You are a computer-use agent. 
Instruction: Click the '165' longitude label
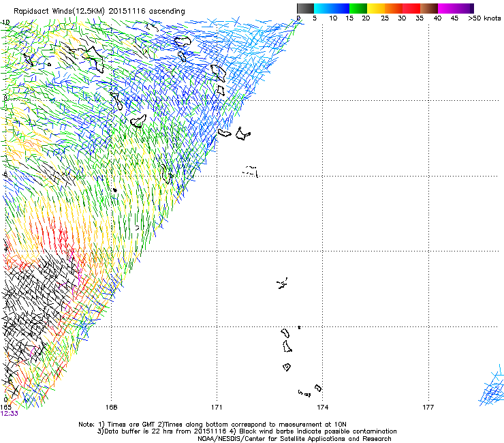(x=5, y=408)
